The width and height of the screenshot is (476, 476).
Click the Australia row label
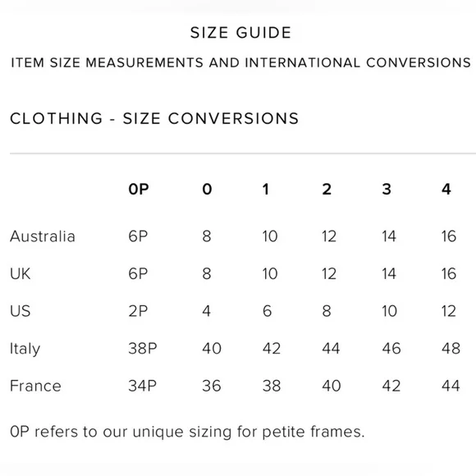pos(43,236)
